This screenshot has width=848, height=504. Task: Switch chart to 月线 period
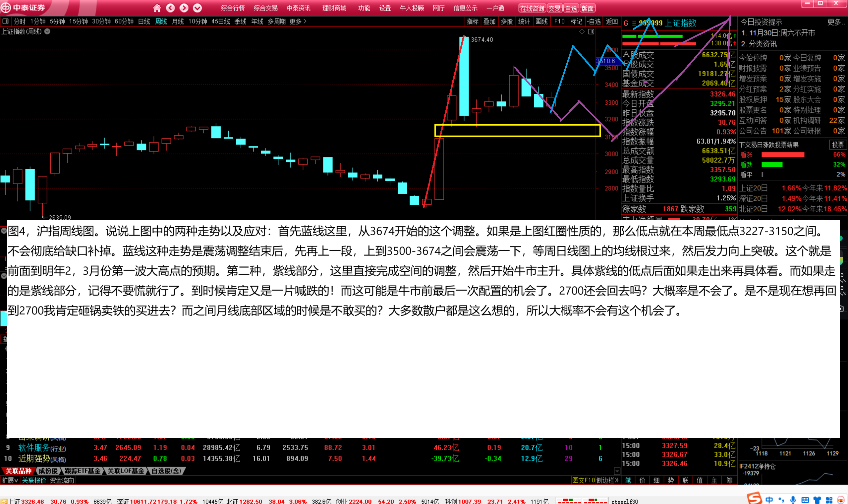coord(178,22)
